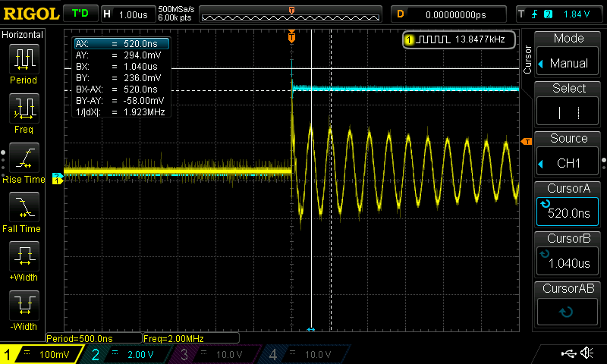607x364 pixels.
Task: Select the CursorA 520.0ns menu item
Action: click(x=568, y=204)
